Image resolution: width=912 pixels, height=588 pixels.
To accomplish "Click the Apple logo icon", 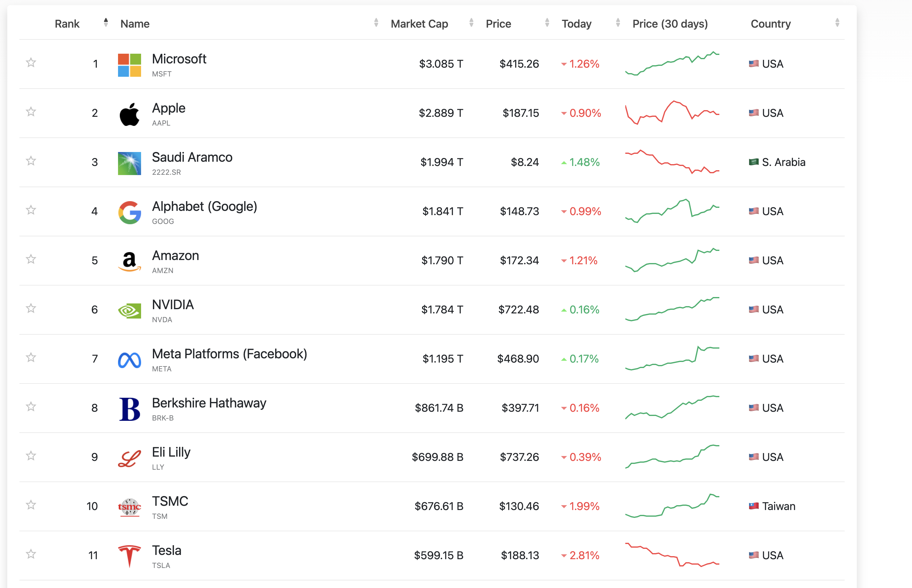I will coord(130,114).
